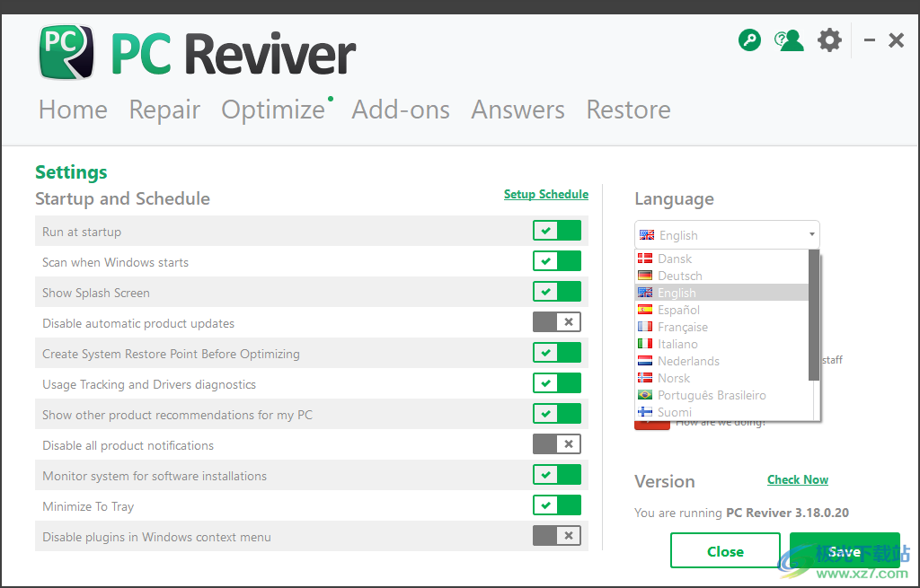Toggle Monitor system for software installations
The image size is (920, 588).
(557, 474)
